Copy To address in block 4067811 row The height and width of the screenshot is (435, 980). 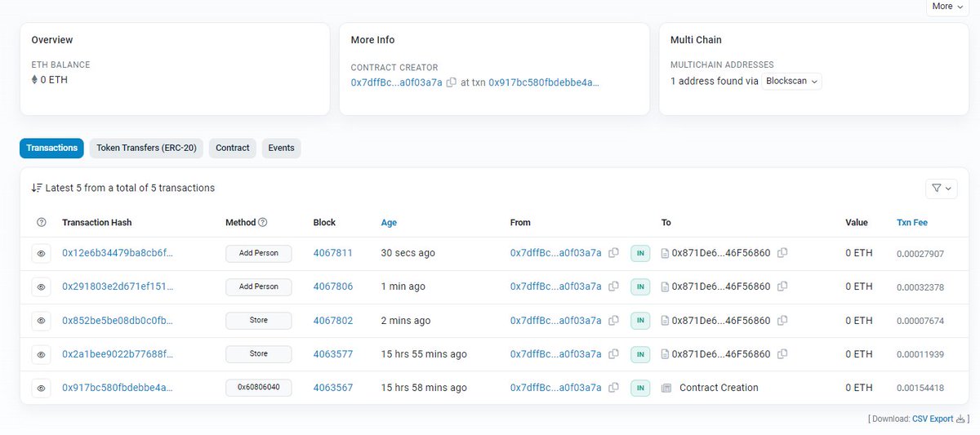782,253
